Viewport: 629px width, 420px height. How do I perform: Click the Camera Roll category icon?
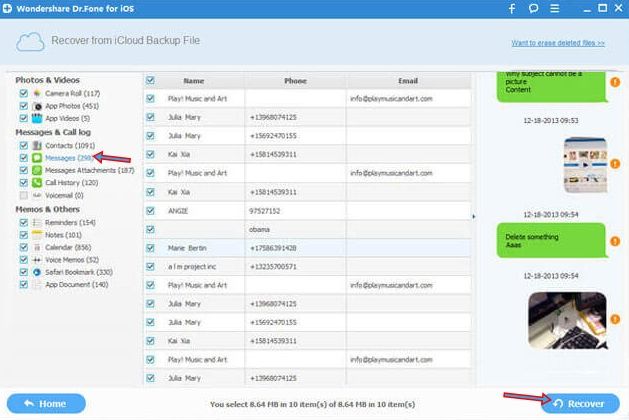[37, 93]
